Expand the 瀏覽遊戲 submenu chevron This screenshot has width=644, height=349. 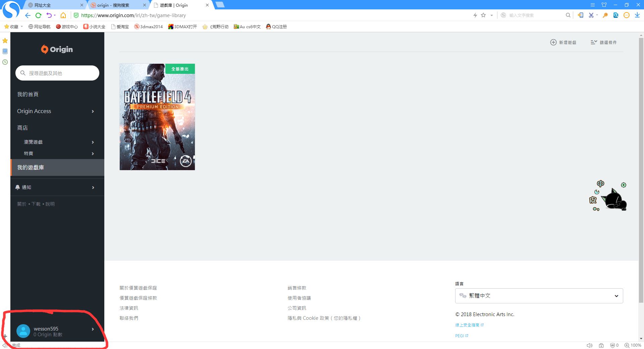tap(93, 142)
